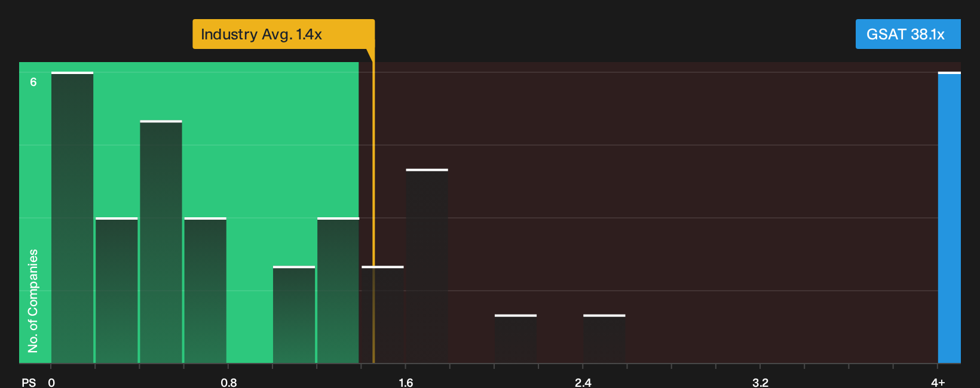
Task: Select the short bar at PS 2.4
Action: (604, 338)
